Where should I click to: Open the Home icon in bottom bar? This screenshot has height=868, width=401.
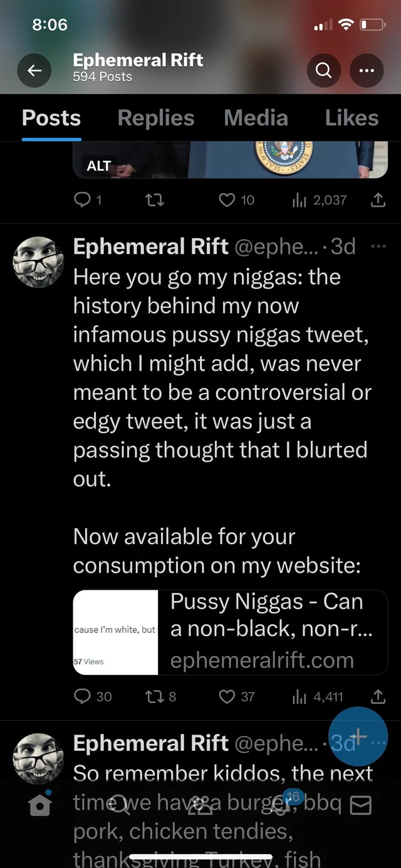coord(40,805)
